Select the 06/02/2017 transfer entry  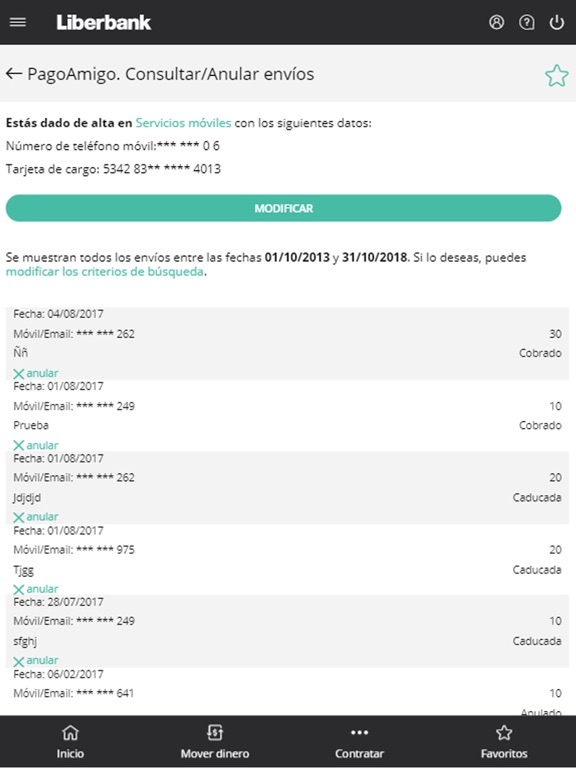[287, 692]
